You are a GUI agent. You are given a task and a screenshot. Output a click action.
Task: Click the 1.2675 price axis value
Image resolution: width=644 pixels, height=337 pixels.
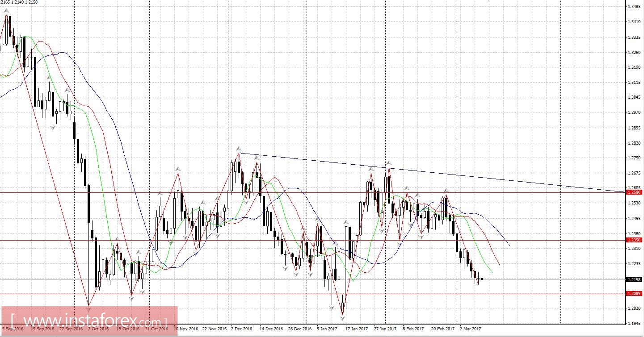click(x=635, y=173)
